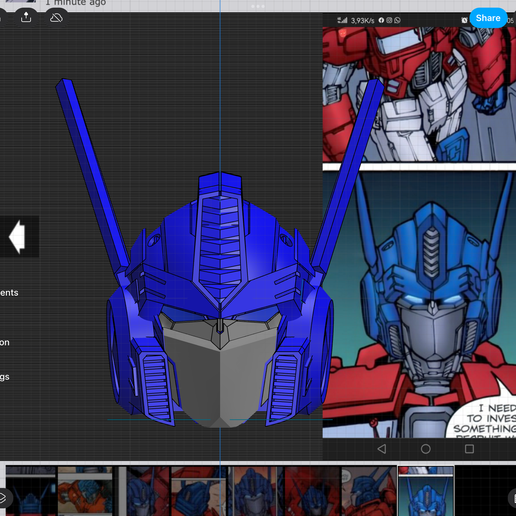Image resolution: width=516 pixels, height=516 pixels.
Task: Click the white left arrow icon
Action: pos(17,237)
